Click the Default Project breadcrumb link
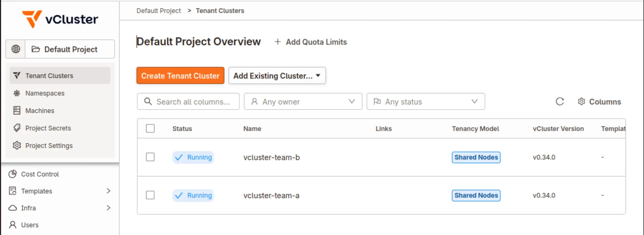Screen dimensions: 644x235 159,11
